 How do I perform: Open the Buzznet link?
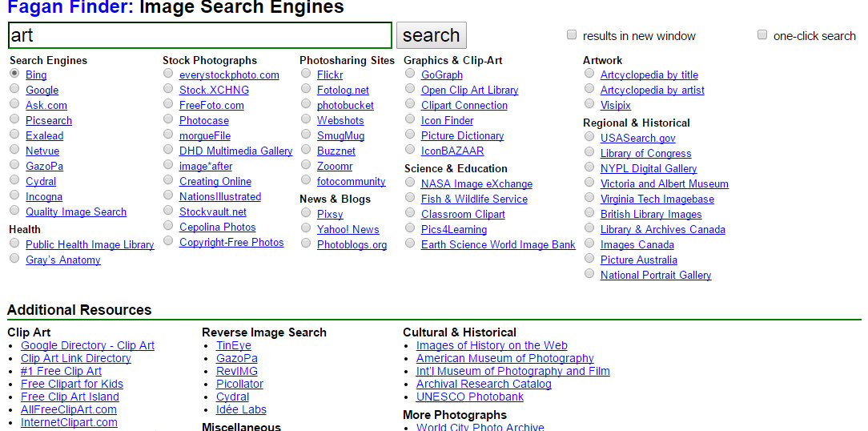coord(336,151)
